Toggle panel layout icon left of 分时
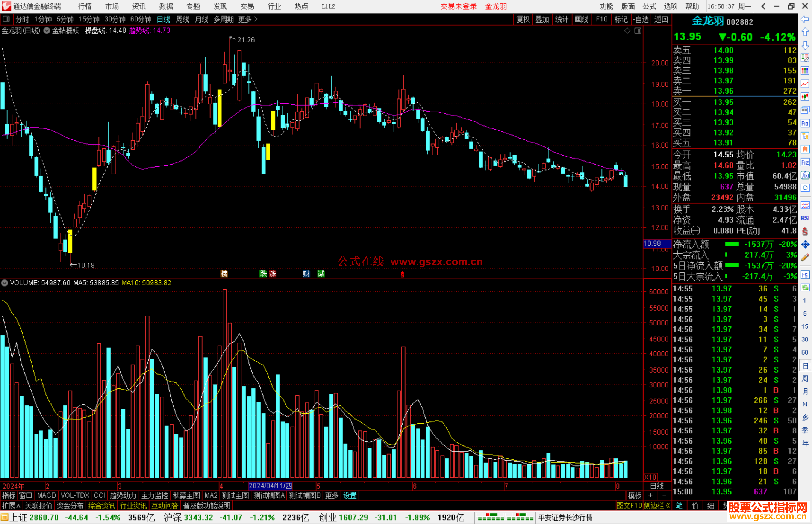Screen dimensions: 812x524 pos(6,19)
